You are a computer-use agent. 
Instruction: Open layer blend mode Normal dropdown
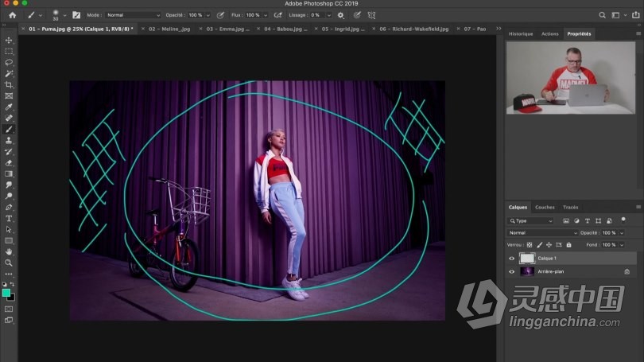pos(542,233)
